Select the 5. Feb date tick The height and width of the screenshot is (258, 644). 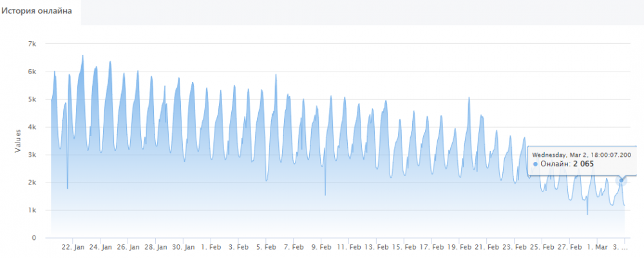tap(265, 247)
